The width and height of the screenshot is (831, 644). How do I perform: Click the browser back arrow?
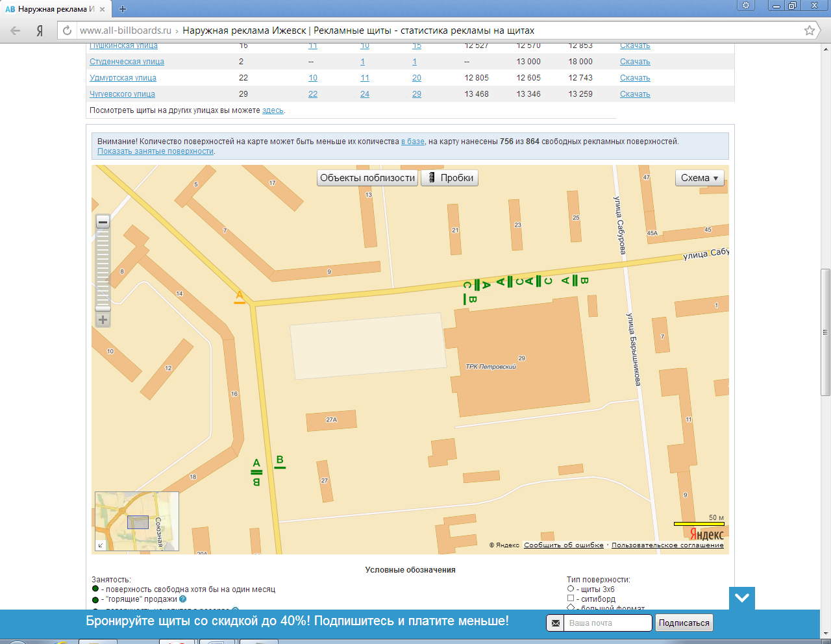tap(16, 31)
